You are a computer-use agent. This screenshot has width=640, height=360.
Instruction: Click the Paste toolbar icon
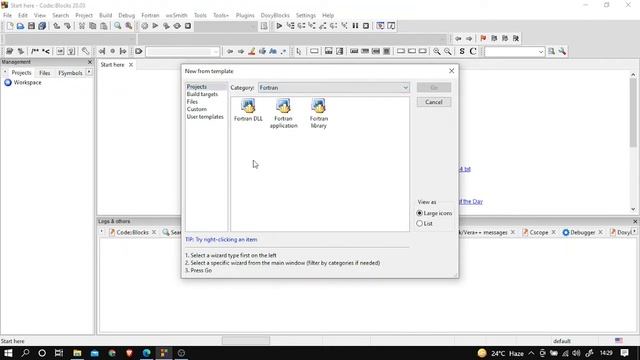104,26
